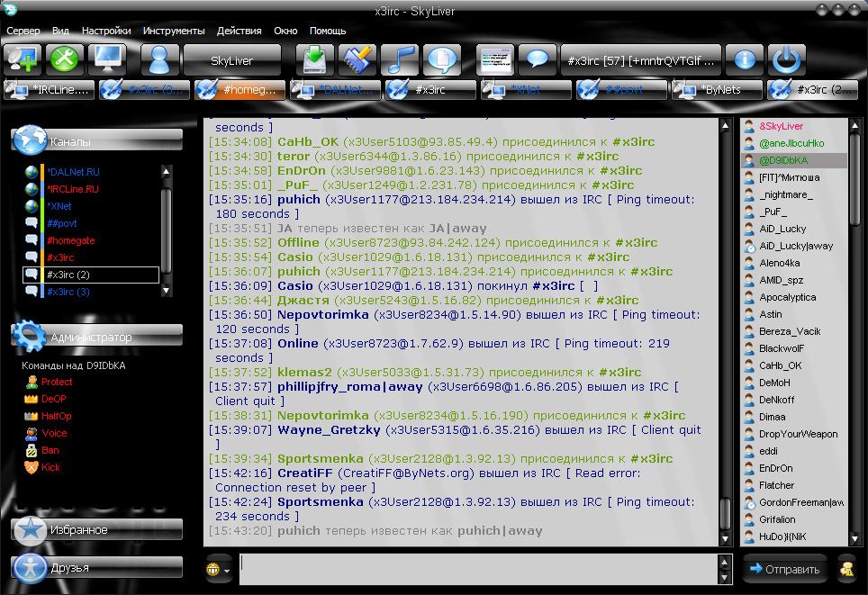Select *IRCLine.RU in channel list
Screen dimensions: 868x595
click(73, 189)
